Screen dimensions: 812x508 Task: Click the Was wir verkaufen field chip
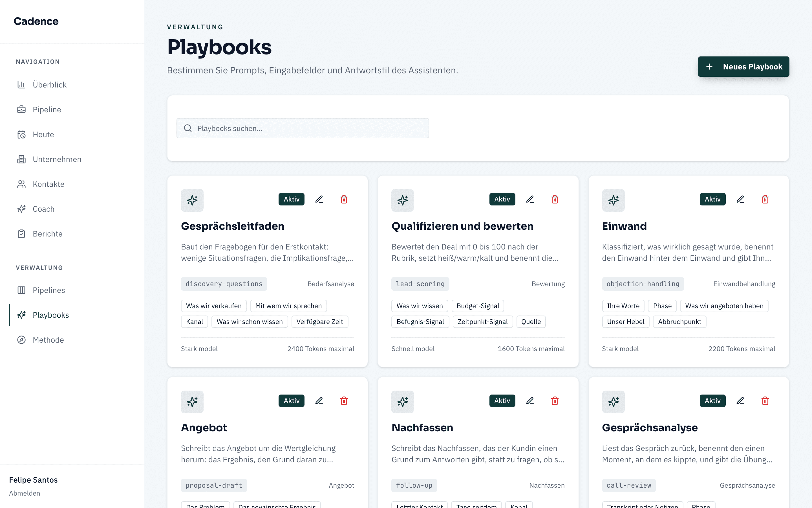pyautogui.click(x=214, y=306)
